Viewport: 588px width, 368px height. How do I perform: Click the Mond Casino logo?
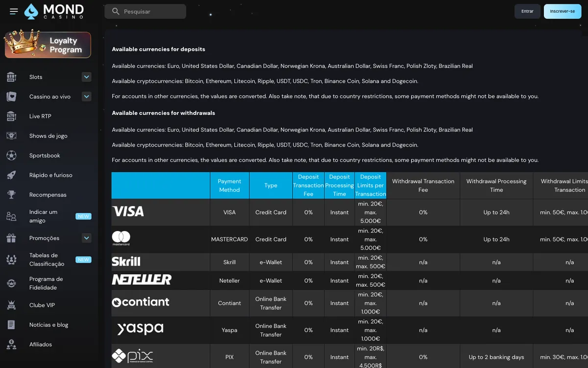pyautogui.click(x=54, y=11)
